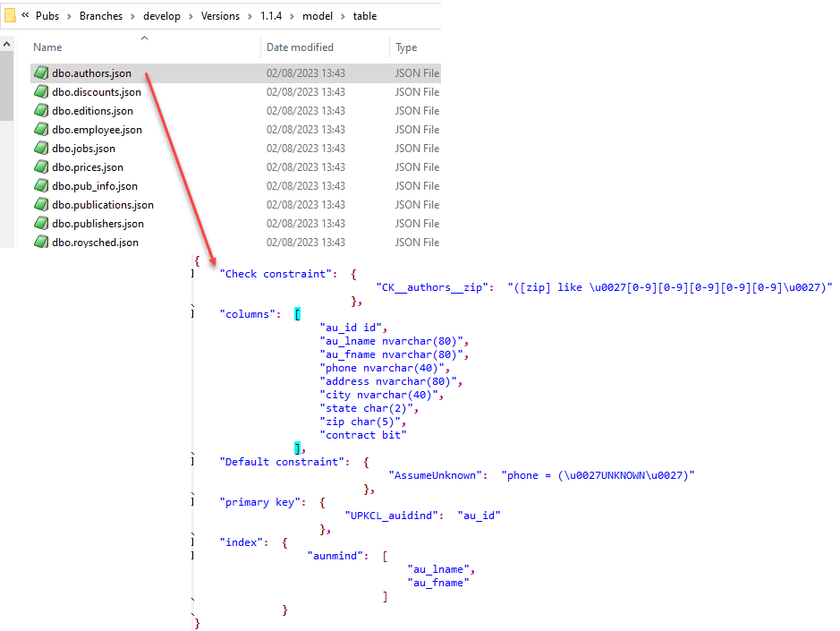This screenshot has width=840, height=631.
Task: Sort files by the Name column header
Action: [x=47, y=47]
